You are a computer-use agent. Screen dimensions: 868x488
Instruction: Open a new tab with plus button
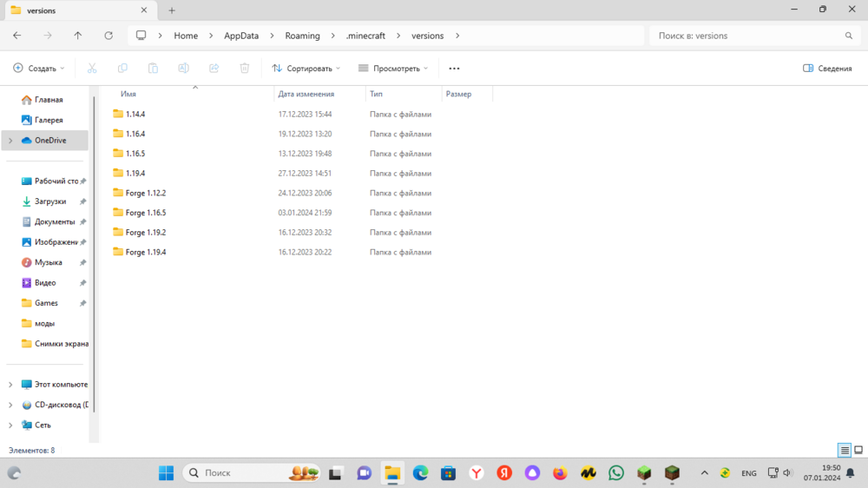(172, 10)
